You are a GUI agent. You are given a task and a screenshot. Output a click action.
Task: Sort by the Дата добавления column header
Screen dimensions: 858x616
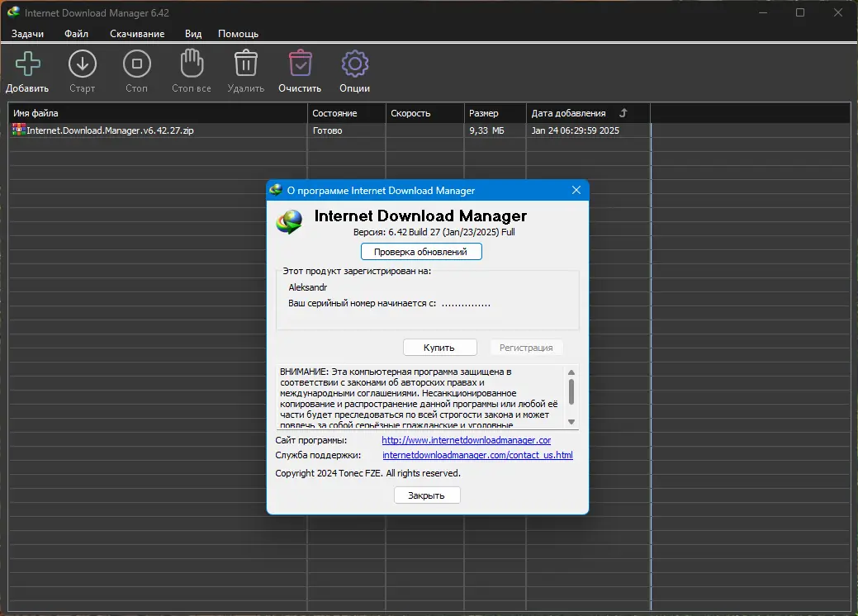[588, 113]
